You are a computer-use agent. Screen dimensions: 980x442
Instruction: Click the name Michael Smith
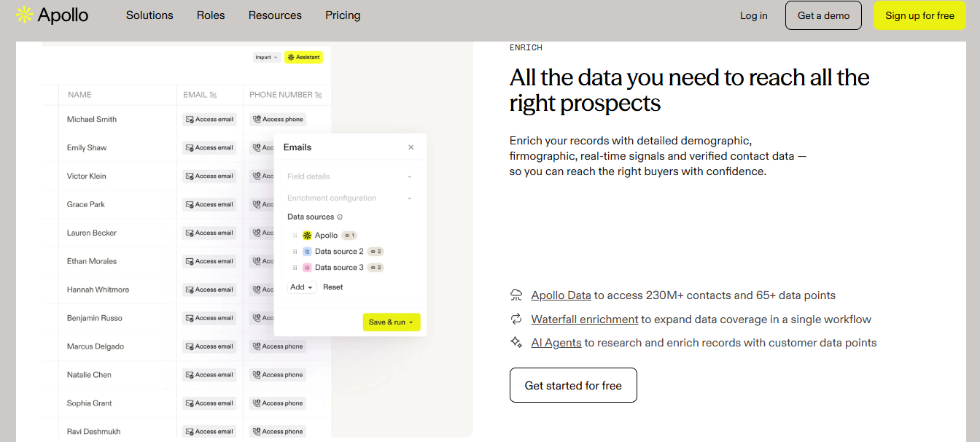click(x=92, y=120)
